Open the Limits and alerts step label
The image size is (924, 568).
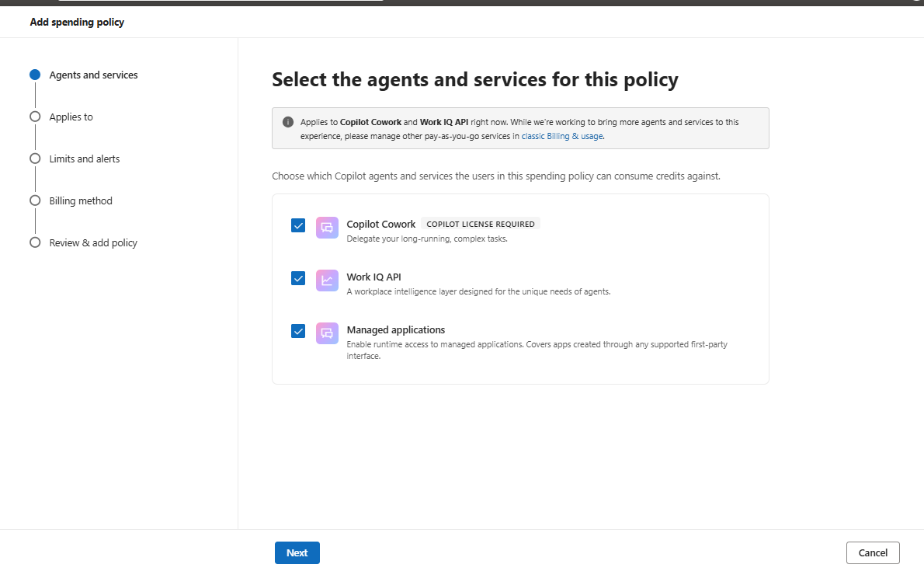[x=85, y=159]
